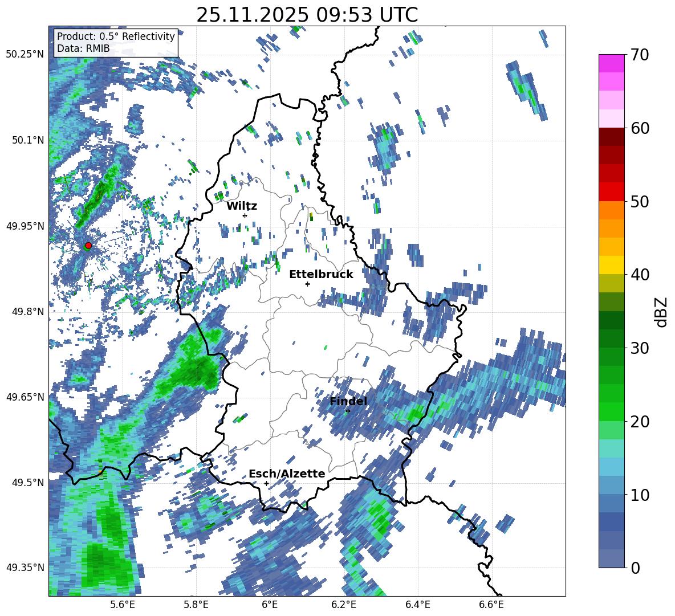Click the Esch/Alzette city label
The width and height of the screenshot is (675, 616).
[x=287, y=474]
